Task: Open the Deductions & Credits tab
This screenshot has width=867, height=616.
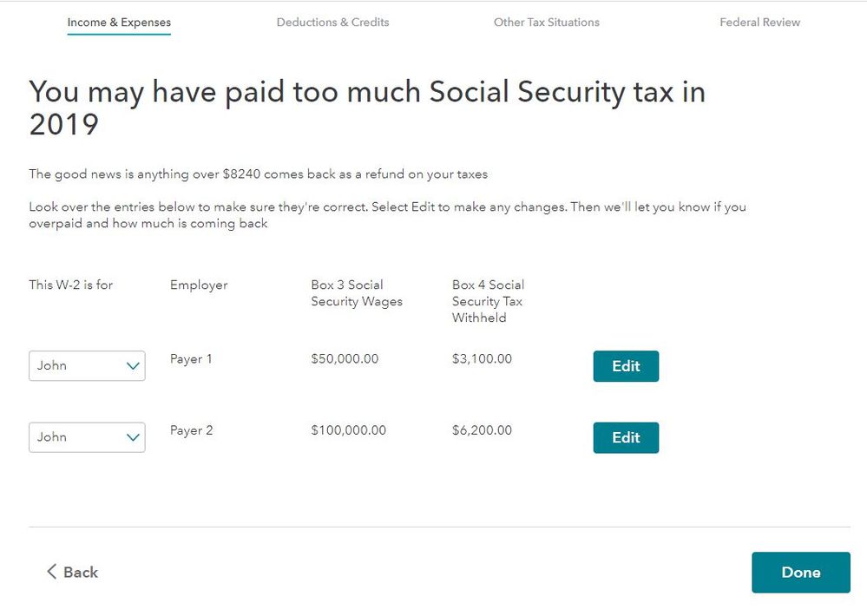Action: click(x=332, y=23)
